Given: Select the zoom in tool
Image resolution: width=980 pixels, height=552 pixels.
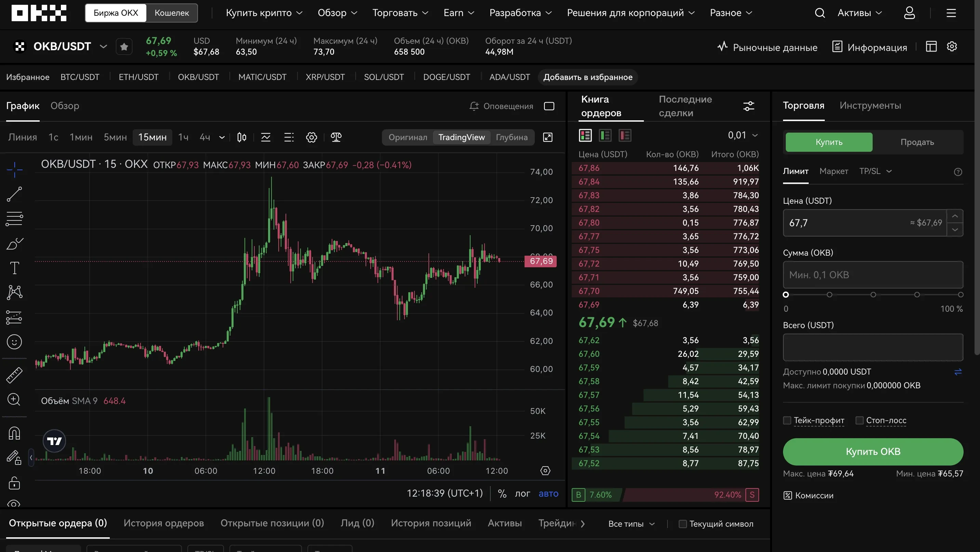Looking at the screenshot, I should [14, 400].
